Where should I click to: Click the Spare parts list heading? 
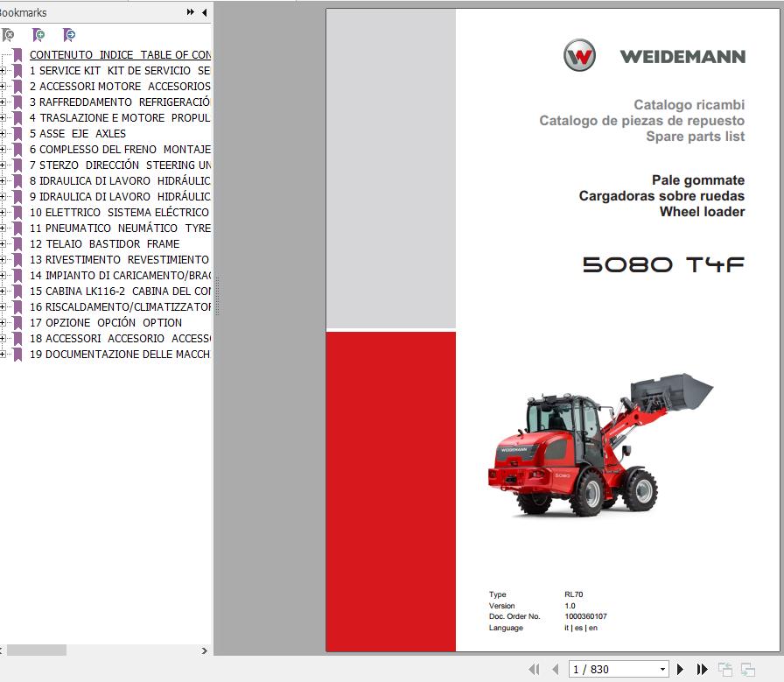(x=695, y=136)
